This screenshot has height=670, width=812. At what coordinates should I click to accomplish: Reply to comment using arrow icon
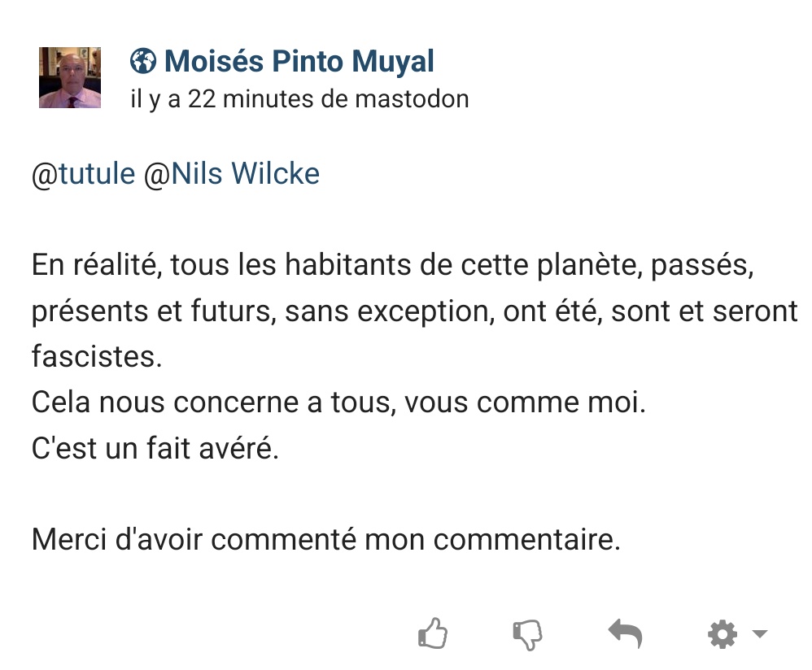[625, 633]
